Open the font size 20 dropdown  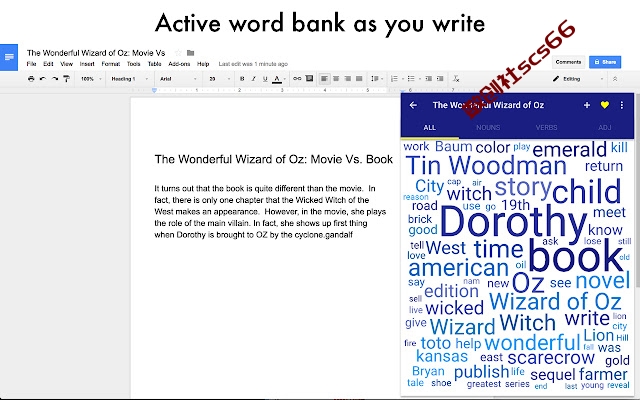pyautogui.click(x=219, y=79)
